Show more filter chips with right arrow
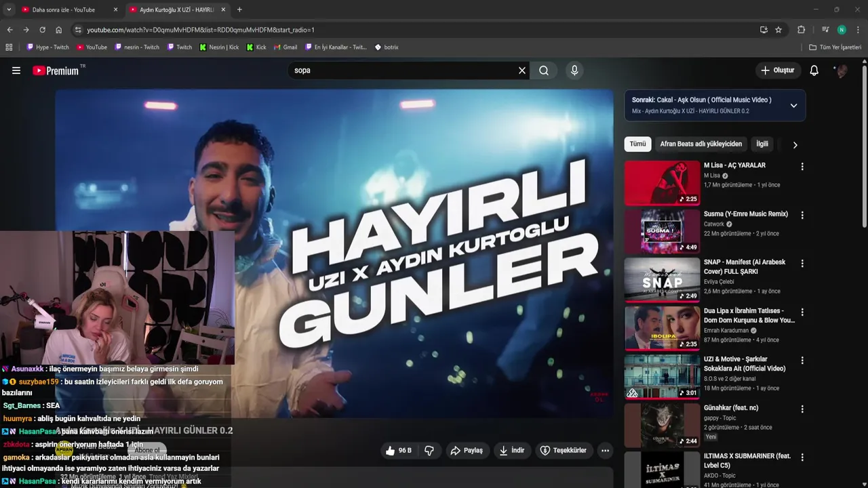The width and height of the screenshot is (868, 488). pyautogui.click(x=795, y=145)
